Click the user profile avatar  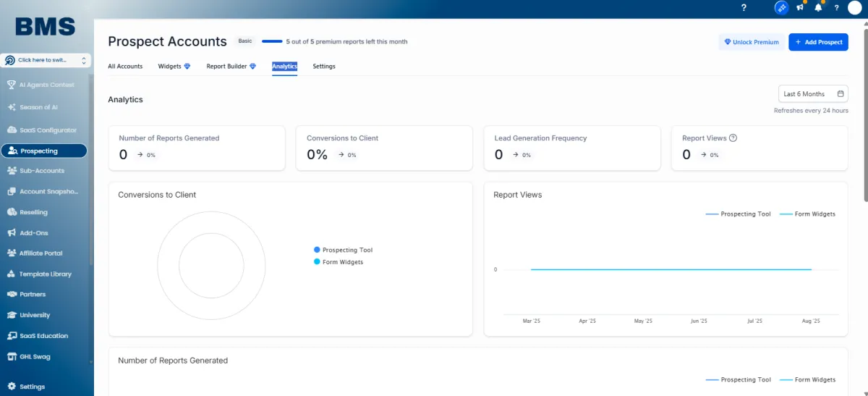click(854, 8)
